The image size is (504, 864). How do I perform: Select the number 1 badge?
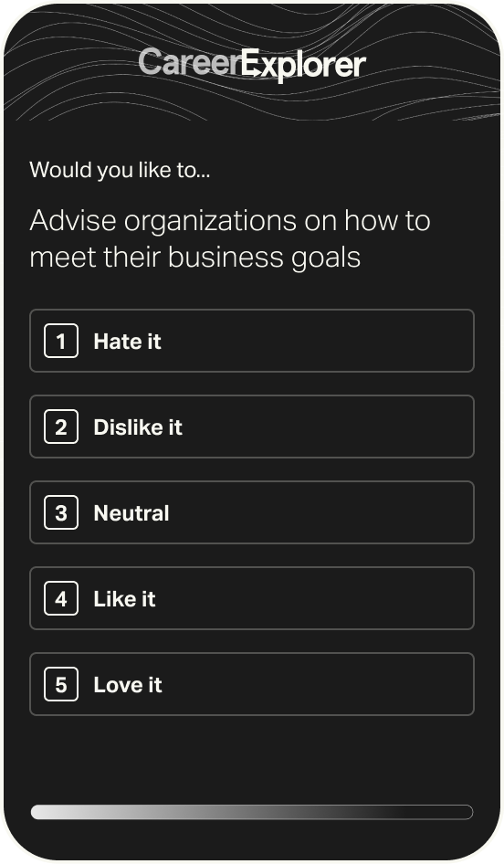tap(61, 341)
